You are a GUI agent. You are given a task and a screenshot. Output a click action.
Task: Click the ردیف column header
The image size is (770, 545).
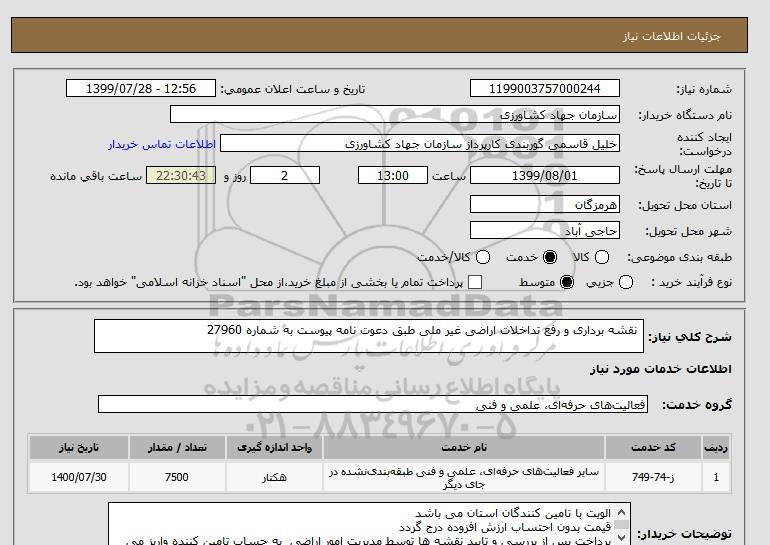[x=716, y=448]
